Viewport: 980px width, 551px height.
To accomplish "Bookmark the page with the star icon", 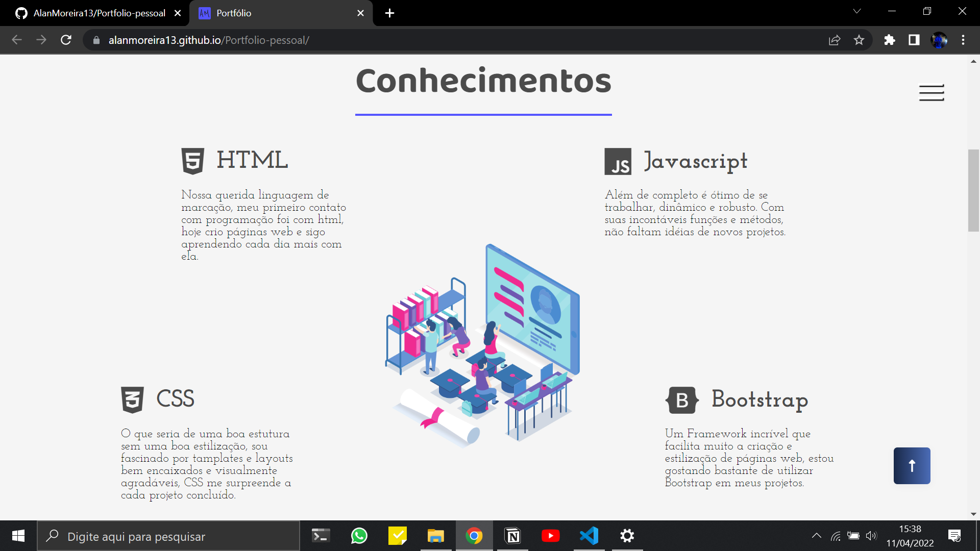I will pyautogui.click(x=859, y=40).
